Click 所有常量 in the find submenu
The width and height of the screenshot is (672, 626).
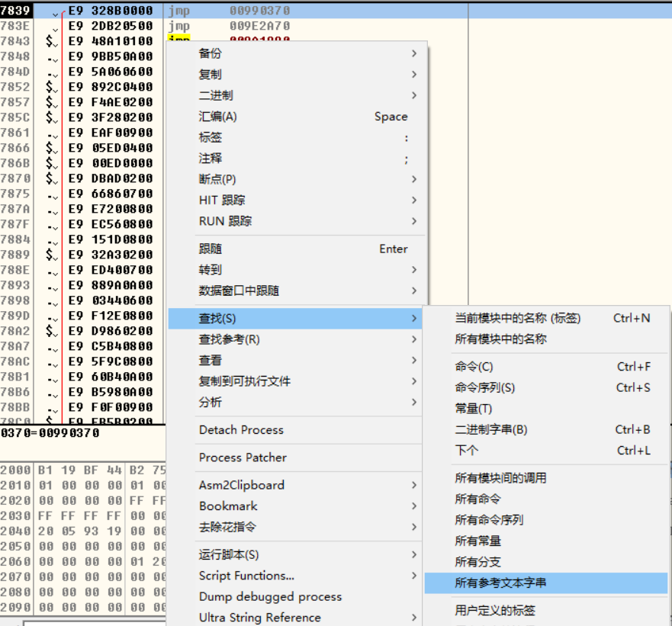477,541
